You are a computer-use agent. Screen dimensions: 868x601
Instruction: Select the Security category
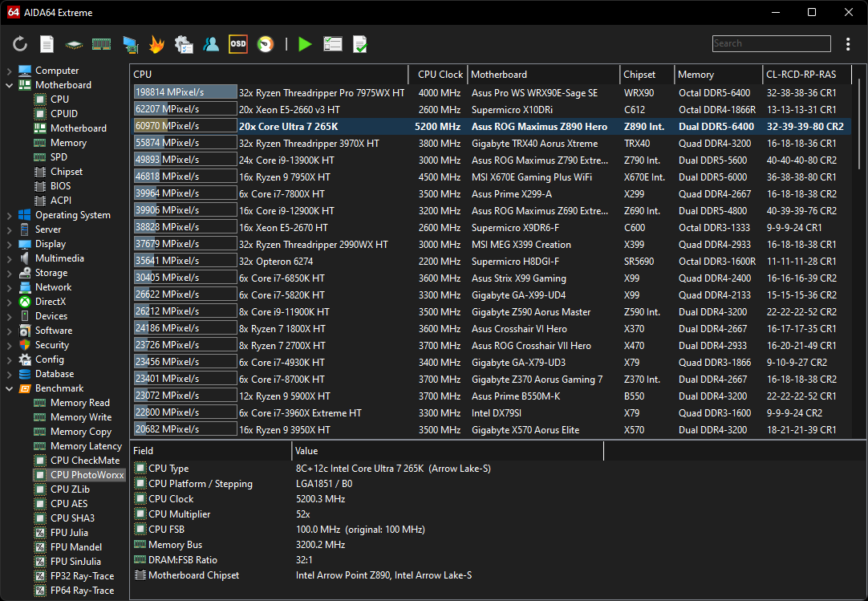51,344
